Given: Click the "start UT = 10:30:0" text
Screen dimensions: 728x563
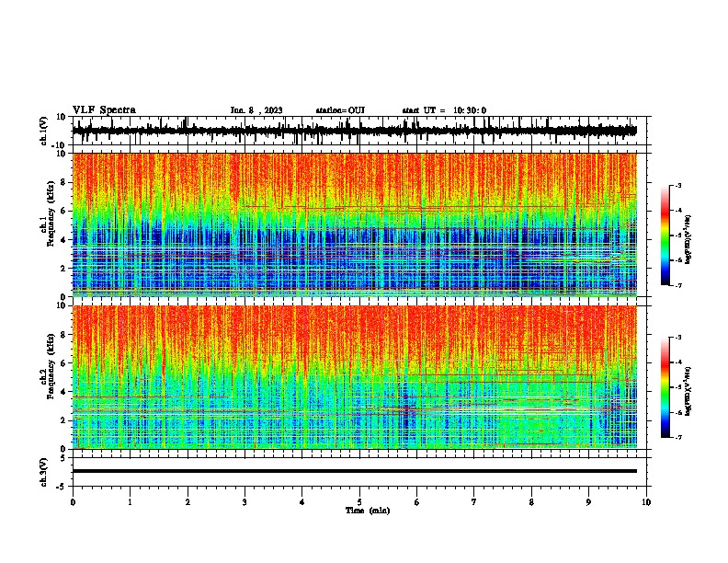Looking at the screenshot, I should (444, 110).
